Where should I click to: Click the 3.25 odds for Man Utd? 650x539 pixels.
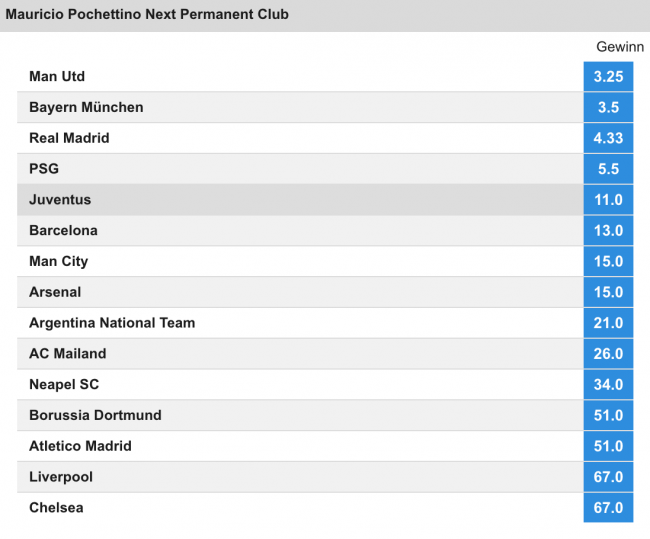click(x=607, y=77)
